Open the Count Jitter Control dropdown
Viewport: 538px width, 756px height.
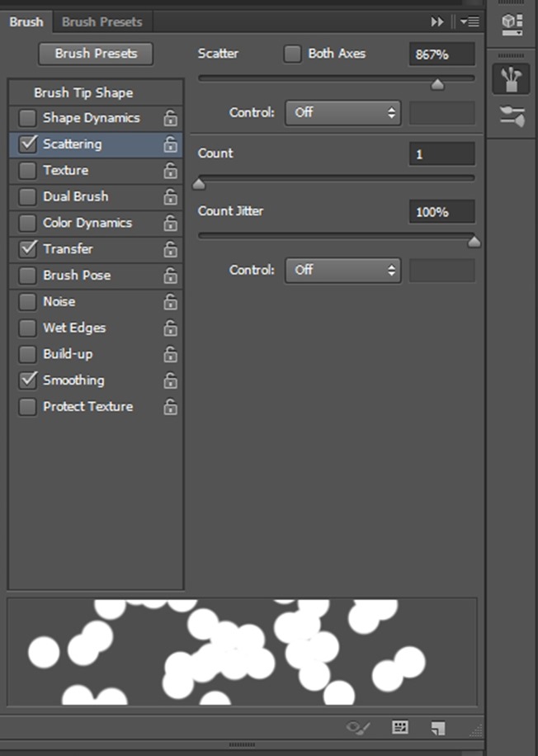(x=342, y=270)
